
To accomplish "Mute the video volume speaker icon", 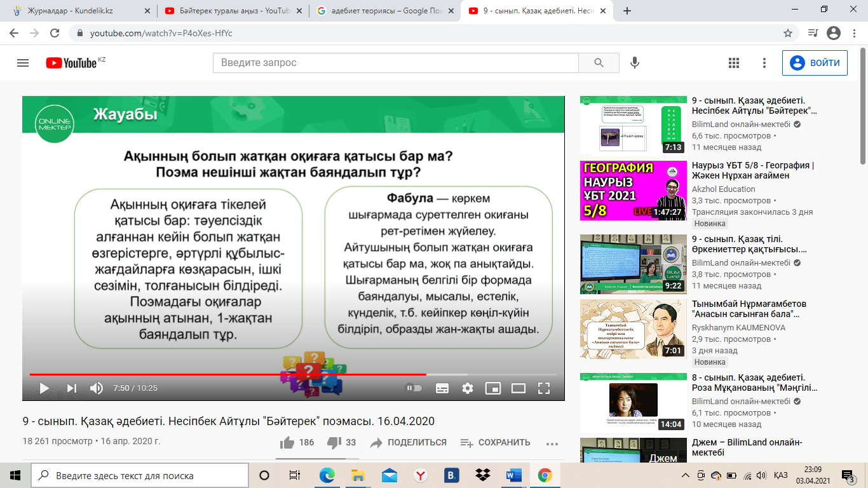I will tap(96, 388).
